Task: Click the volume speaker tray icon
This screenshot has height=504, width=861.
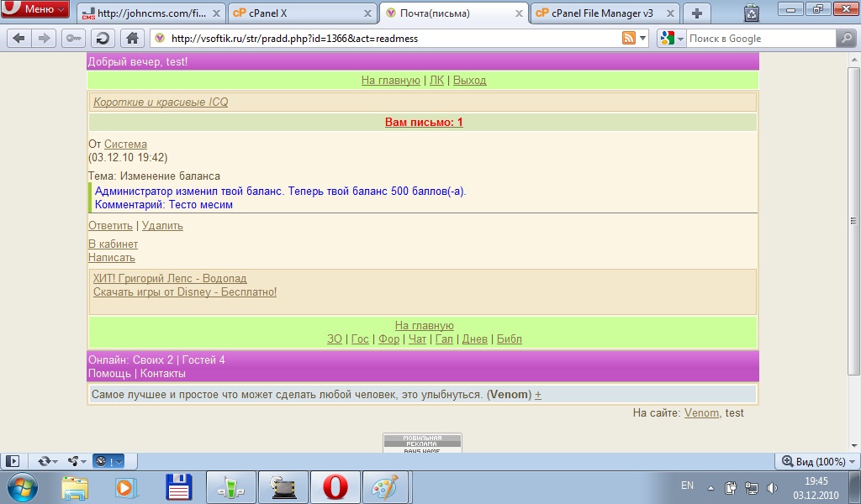Action: pos(772,487)
